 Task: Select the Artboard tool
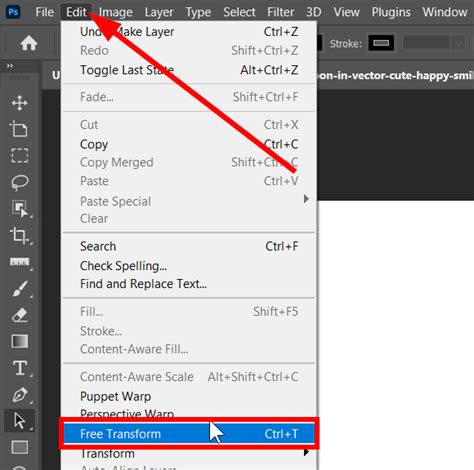(19, 129)
